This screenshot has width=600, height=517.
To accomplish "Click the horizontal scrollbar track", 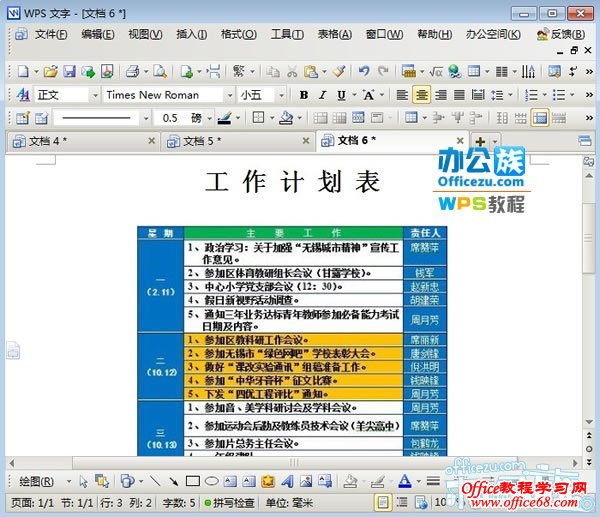I will pos(294,463).
